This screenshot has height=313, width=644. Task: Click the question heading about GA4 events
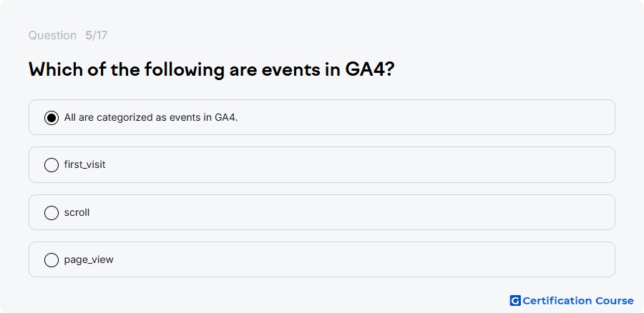coord(212,70)
